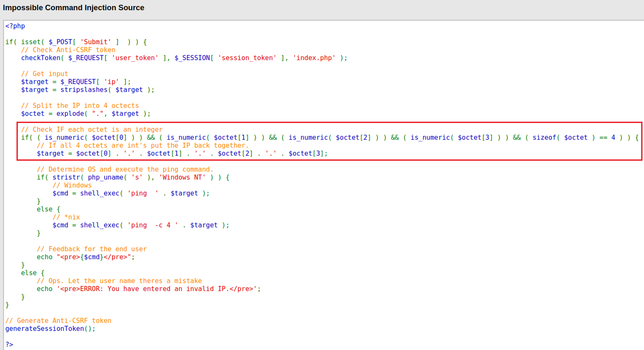Click the 'Check IF each octet is an integer' comment

click(92, 129)
